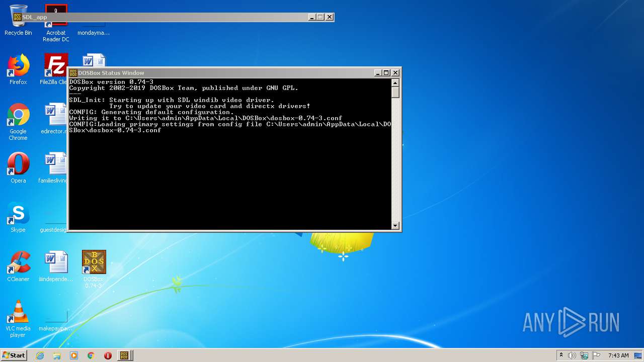
Task: Minimize the DOSBox Status Window
Action: coord(378,73)
